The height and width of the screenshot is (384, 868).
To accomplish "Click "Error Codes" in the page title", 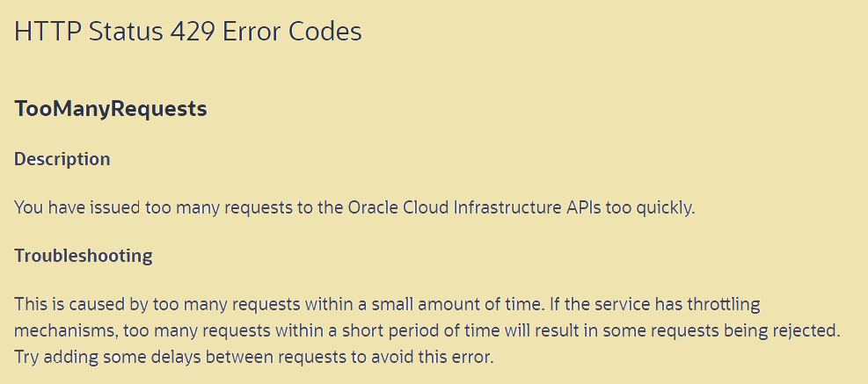I will click(303, 32).
